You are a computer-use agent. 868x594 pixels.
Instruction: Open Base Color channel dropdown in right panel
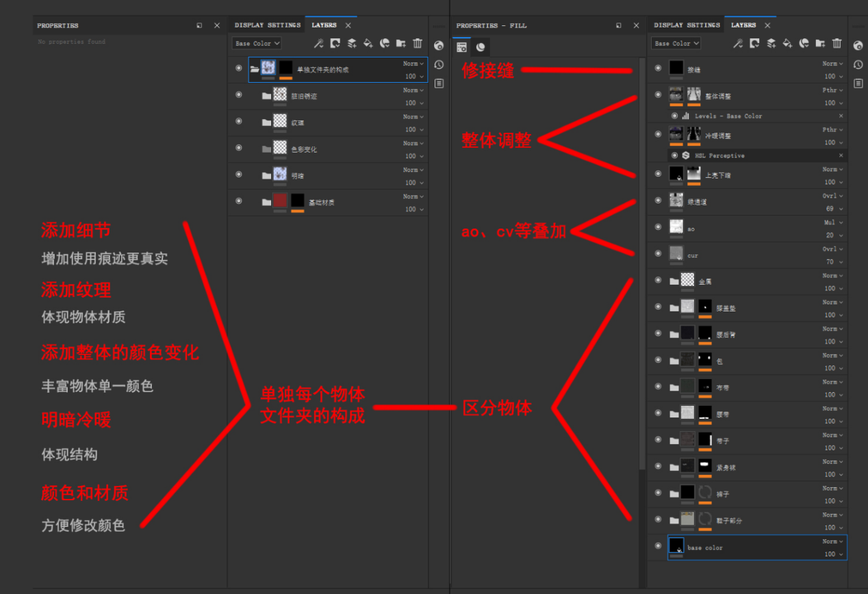676,43
